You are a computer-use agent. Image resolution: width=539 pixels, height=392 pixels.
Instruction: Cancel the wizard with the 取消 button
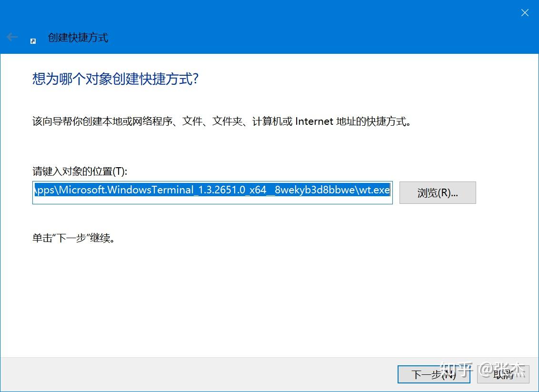click(503, 375)
